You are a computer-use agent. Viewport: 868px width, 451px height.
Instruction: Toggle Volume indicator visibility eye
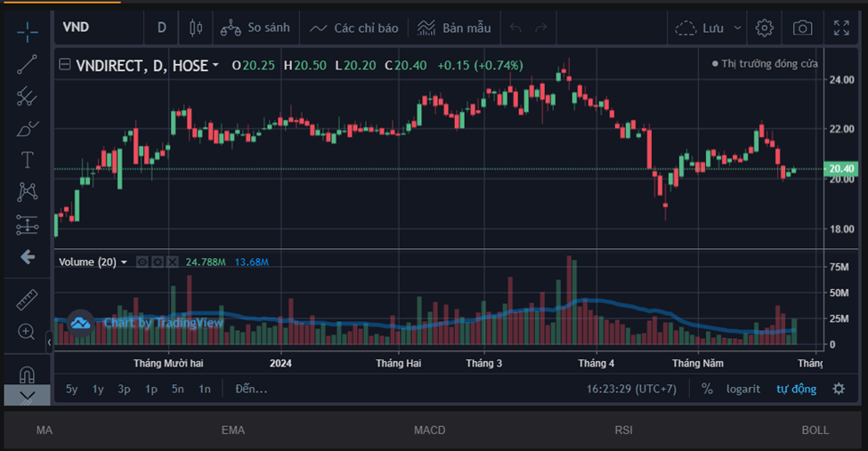pyautogui.click(x=142, y=262)
